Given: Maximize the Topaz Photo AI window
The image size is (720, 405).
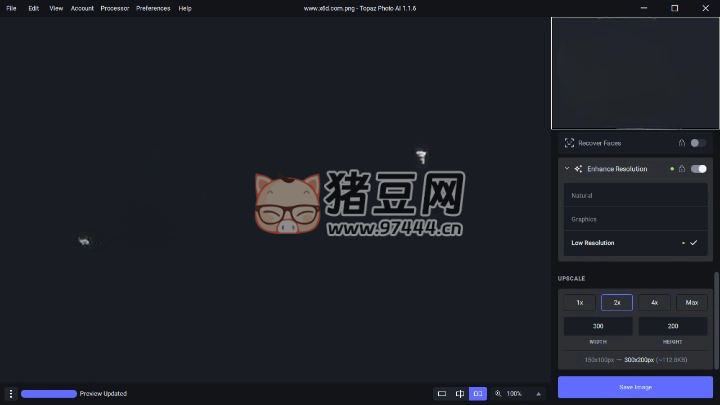Looking at the screenshot, I should pos(675,8).
